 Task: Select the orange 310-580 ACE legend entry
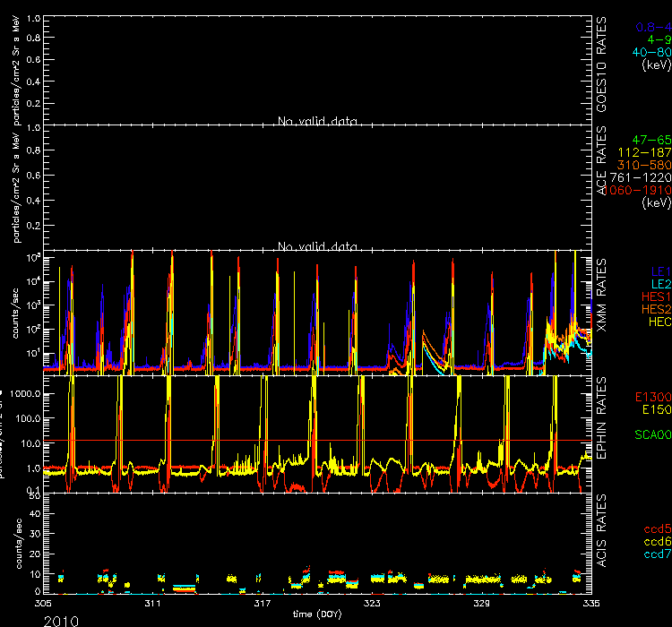pos(645,166)
